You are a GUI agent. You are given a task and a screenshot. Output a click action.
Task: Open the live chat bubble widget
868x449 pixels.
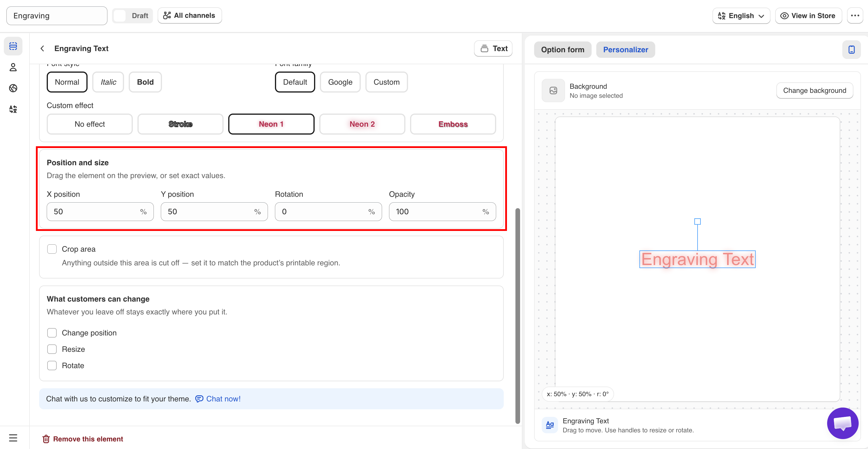pos(842,423)
